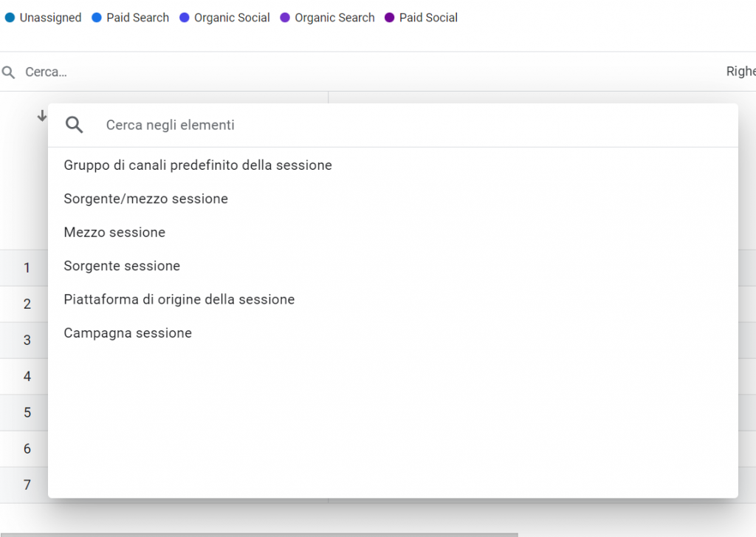This screenshot has height=537, width=756.
Task: Open the Righe per page selector
Action: pos(740,72)
